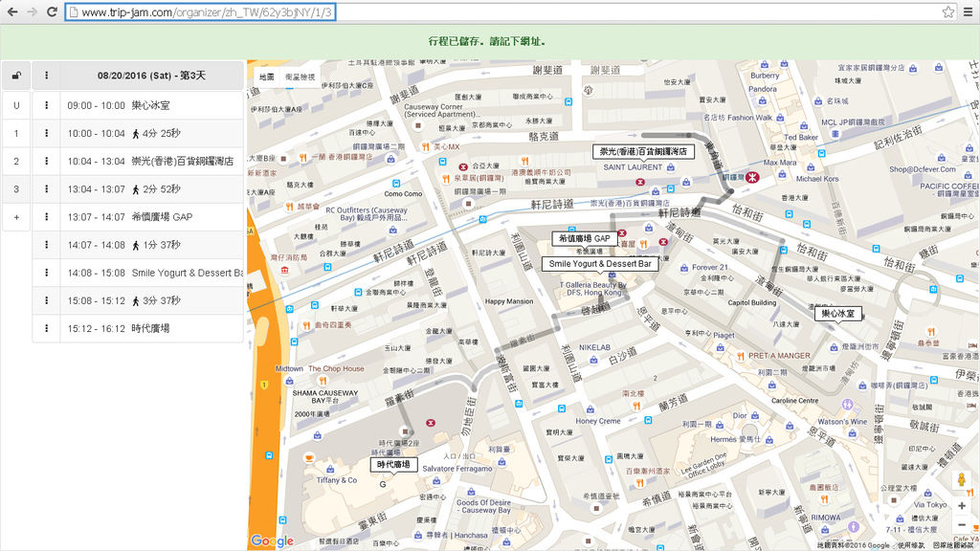Click the browser address bar
The height and width of the screenshot is (551, 980).
coord(200,11)
